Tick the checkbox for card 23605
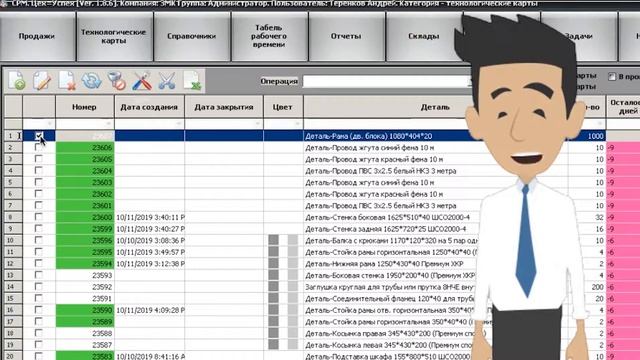This screenshot has width=640, height=360. 39,159
